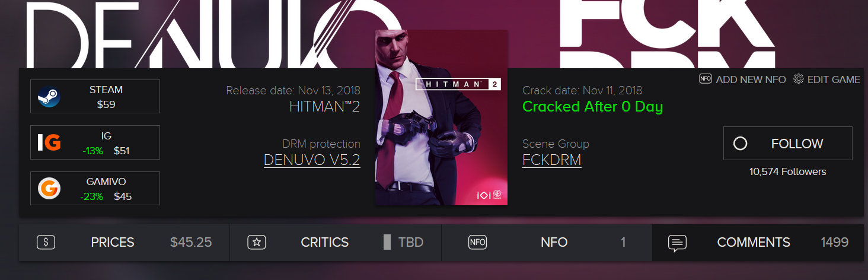Click the NFO icon beside Add New NFO

pyautogui.click(x=706, y=79)
